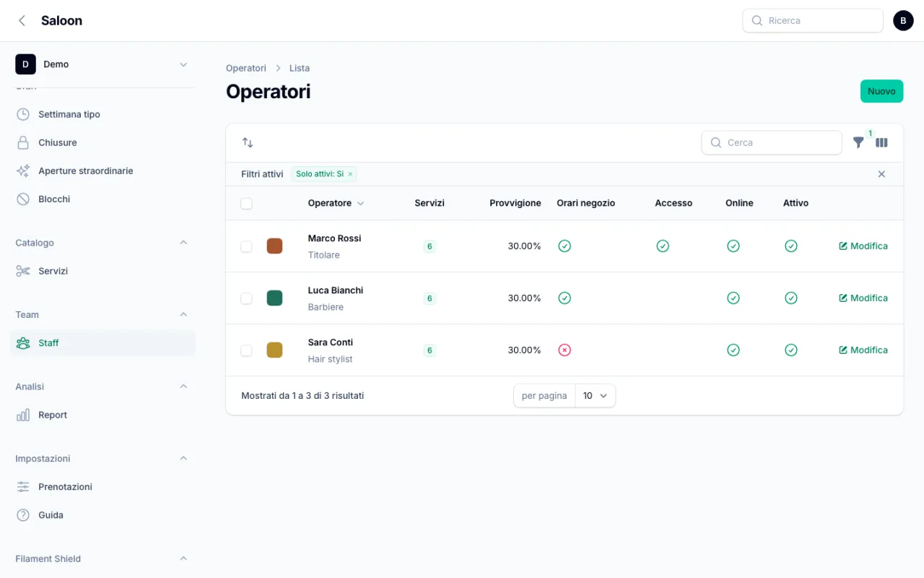Tick the checkbox for Luca Bianchi

point(246,298)
